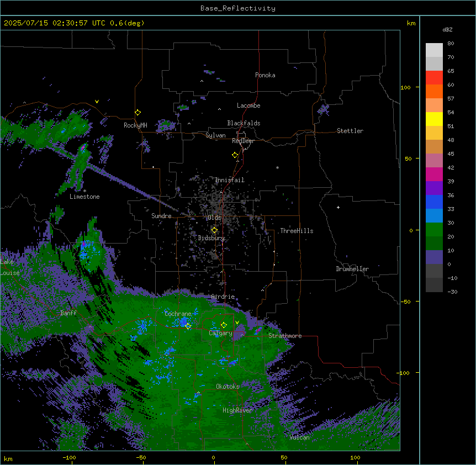Click the RedDeer city label
Screen dimensions: 476x465
coord(243,141)
